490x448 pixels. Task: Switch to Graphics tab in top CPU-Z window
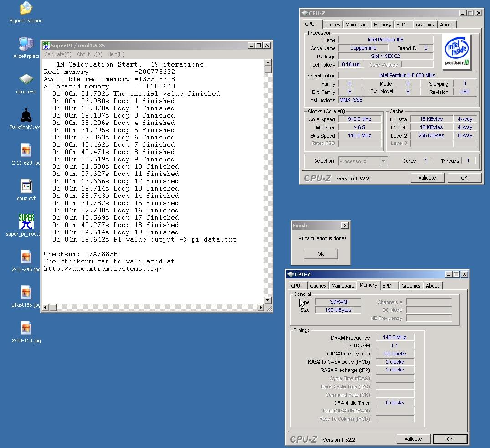coord(425,25)
